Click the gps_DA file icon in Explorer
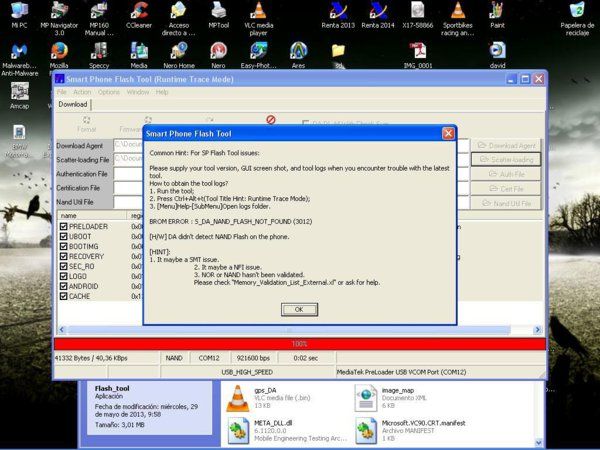600x450 pixels. (238, 398)
